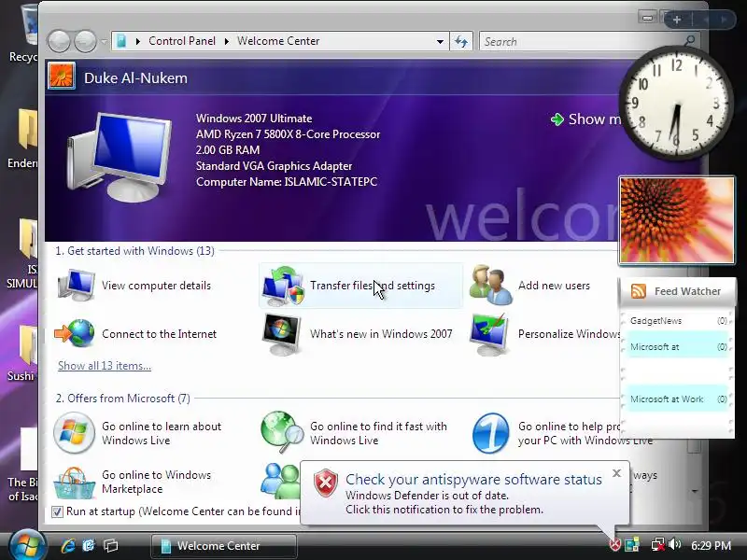Image resolution: width=747 pixels, height=560 pixels.
Task: Click the blue Windows Live OneCare icon
Action: point(491,433)
